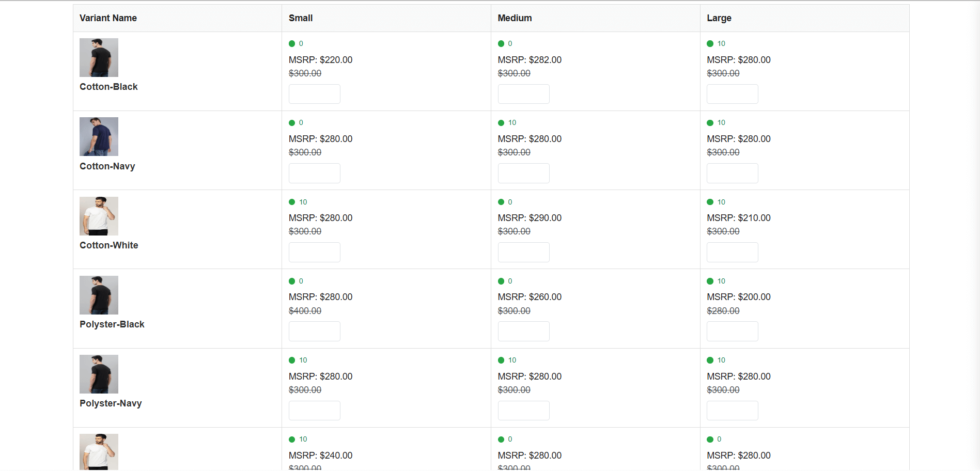This screenshot has width=980, height=471.
Task: Select the Polyster-Black product thumbnail
Action: [x=99, y=295]
